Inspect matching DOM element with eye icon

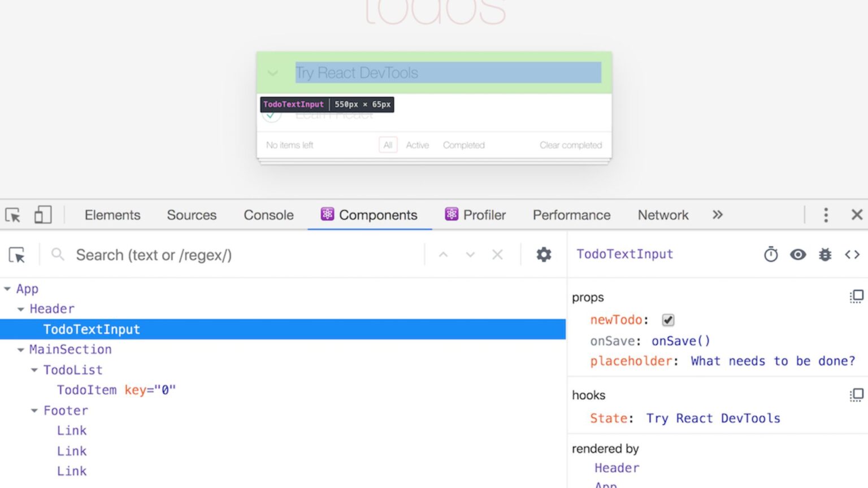click(x=798, y=254)
